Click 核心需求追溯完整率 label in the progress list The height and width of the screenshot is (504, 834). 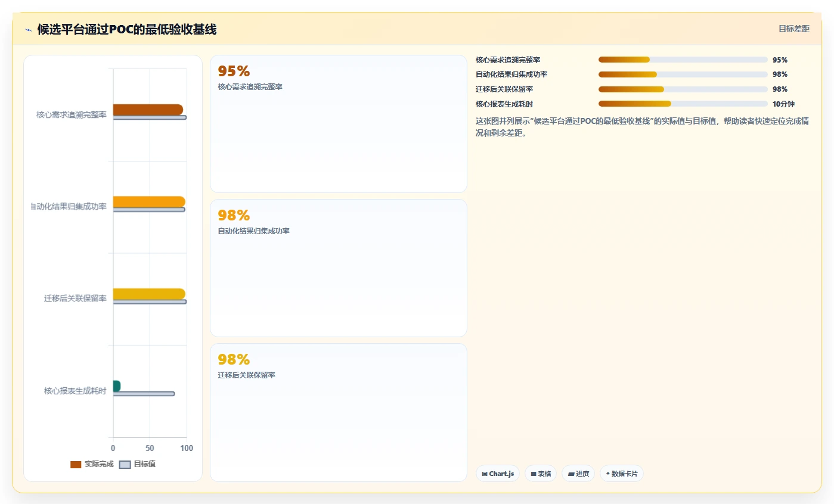point(508,60)
